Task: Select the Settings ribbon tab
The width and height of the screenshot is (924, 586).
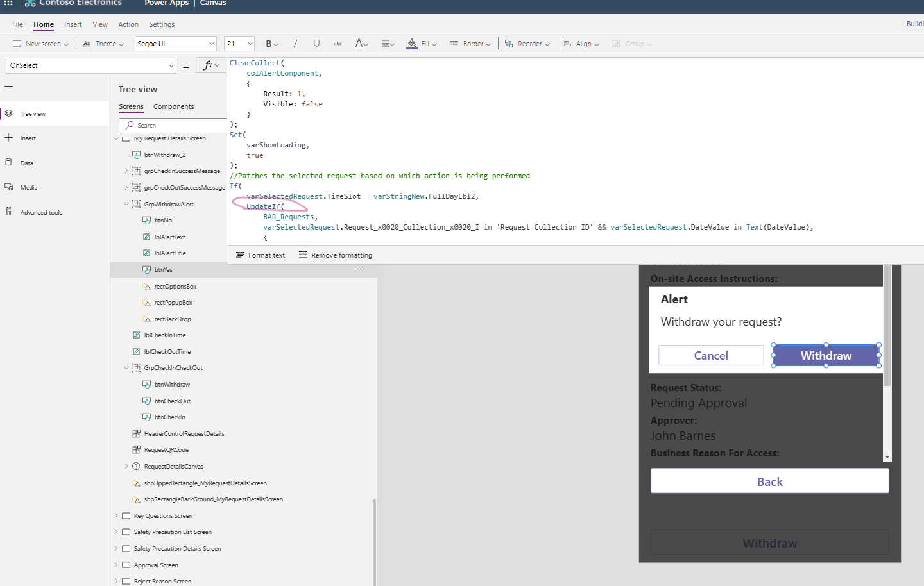Action: point(162,24)
